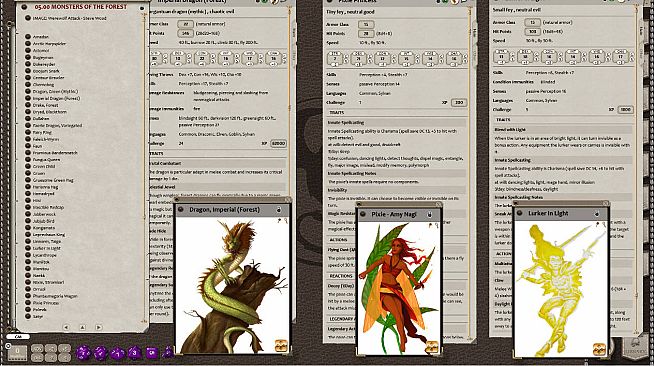654x366 pixels.
Task: Click token icon on Pixie Amy Nagi image
Action: pyautogui.click(x=432, y=347)
